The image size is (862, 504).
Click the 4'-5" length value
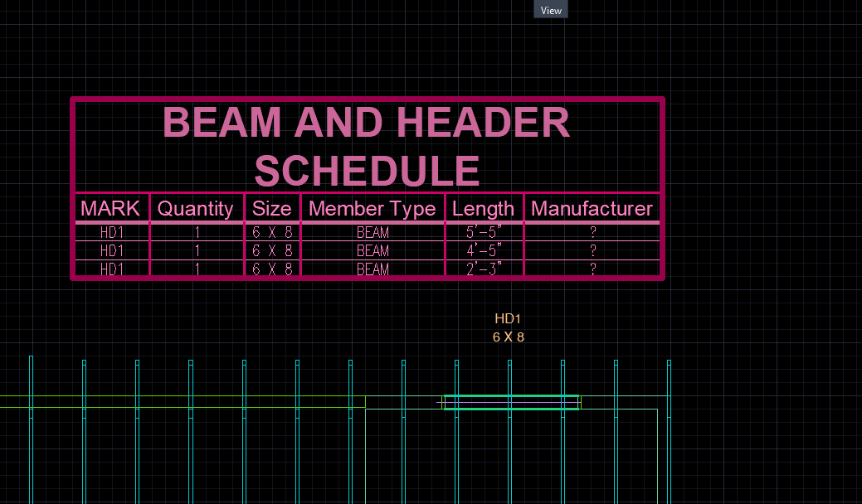483,250
